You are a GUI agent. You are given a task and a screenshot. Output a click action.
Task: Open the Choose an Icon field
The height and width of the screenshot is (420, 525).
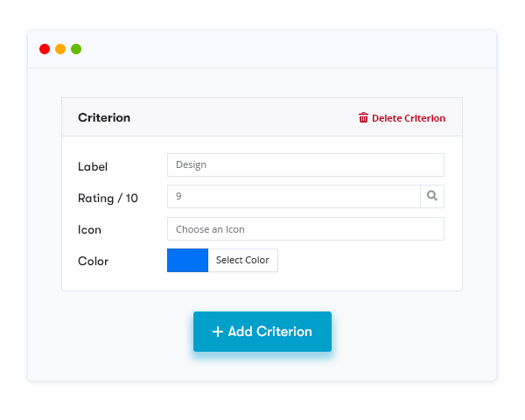305,229
